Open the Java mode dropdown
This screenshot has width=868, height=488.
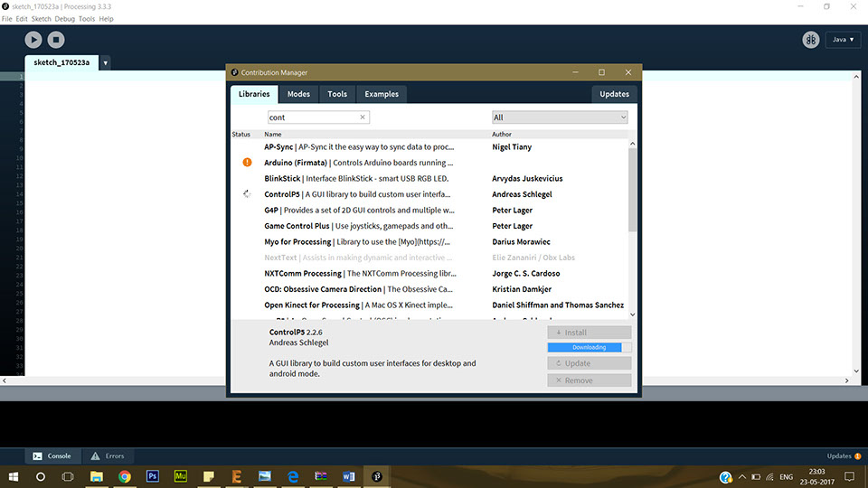[x=843, y=39]
